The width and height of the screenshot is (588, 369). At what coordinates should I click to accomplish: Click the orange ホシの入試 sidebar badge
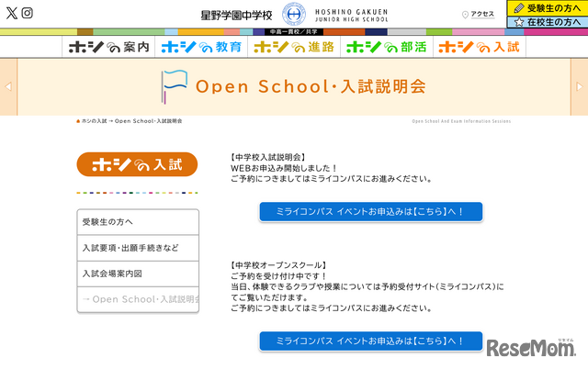pos(137,164)
